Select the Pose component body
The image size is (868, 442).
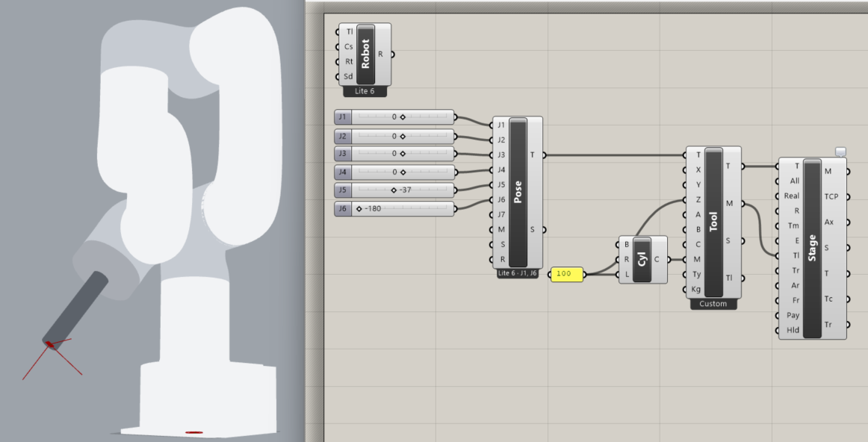pyautogui.click(x=518, y=192)
